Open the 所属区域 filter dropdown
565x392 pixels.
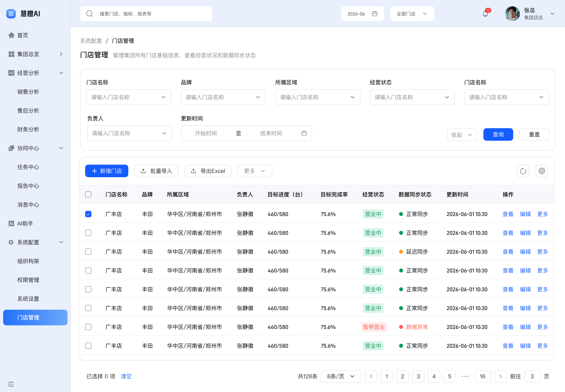[x=318, y=97]
